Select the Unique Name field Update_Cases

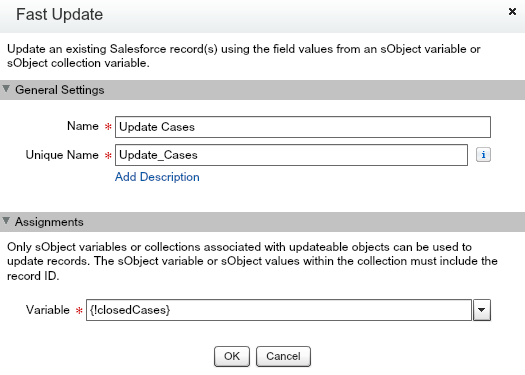tap(291, 155)
